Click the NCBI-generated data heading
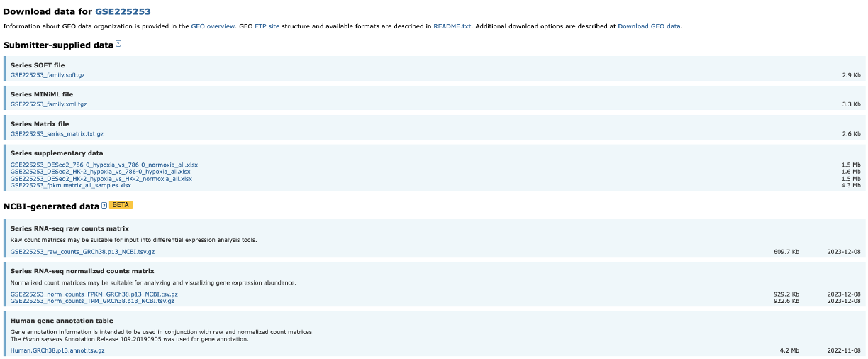 coord(51,206)
